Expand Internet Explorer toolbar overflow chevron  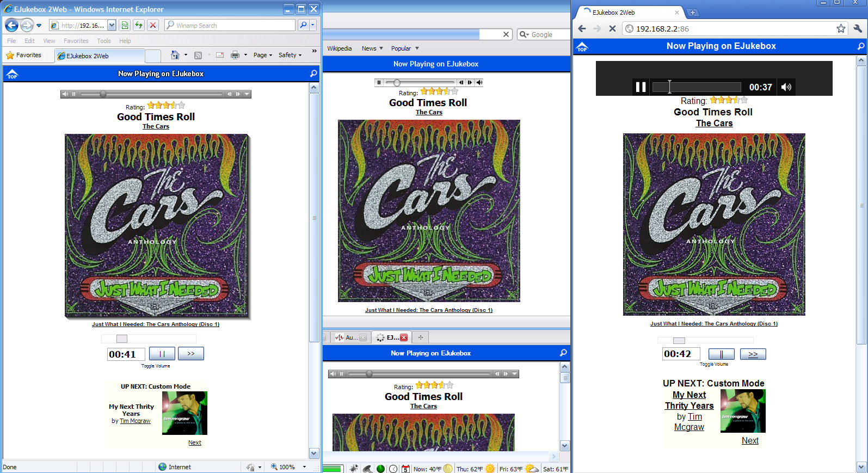coord(314,51)
